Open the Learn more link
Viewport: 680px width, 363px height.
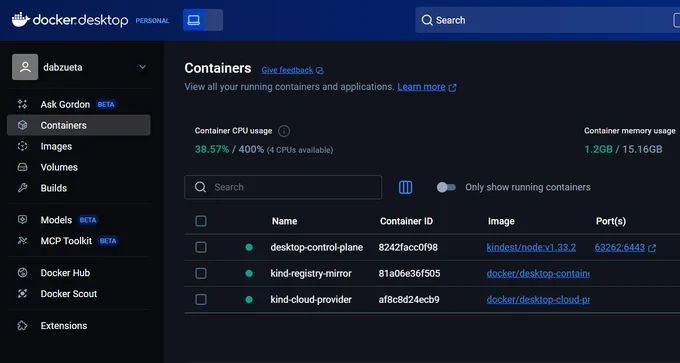pos(421,87)
